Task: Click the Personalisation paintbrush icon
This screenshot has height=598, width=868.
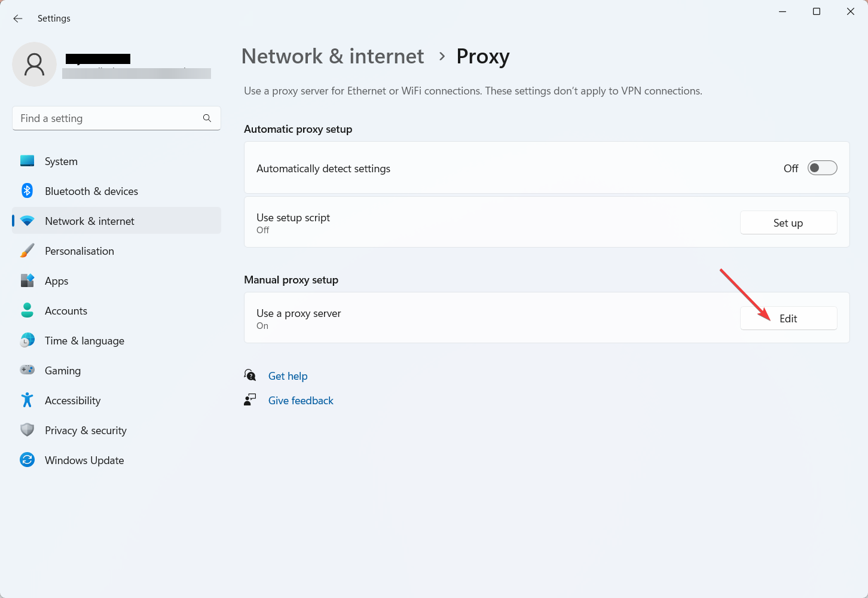Action: point(27,251)
